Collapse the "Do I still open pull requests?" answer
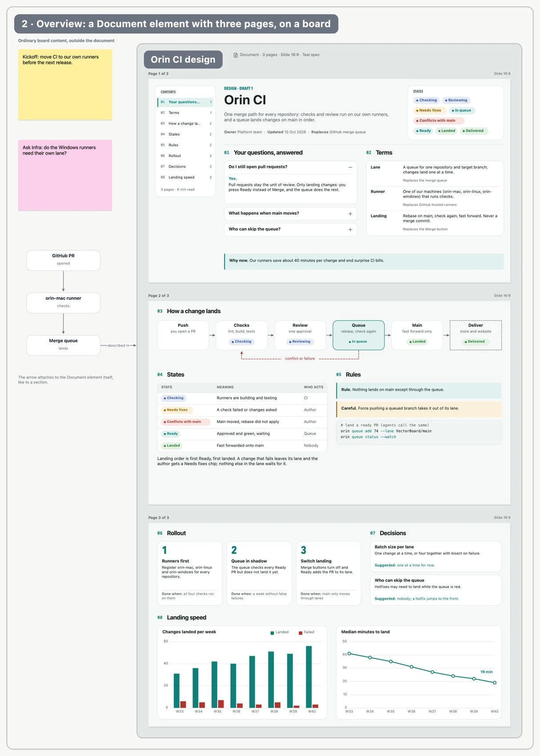This screenshot has height=756, width=540. click(350, 167)
